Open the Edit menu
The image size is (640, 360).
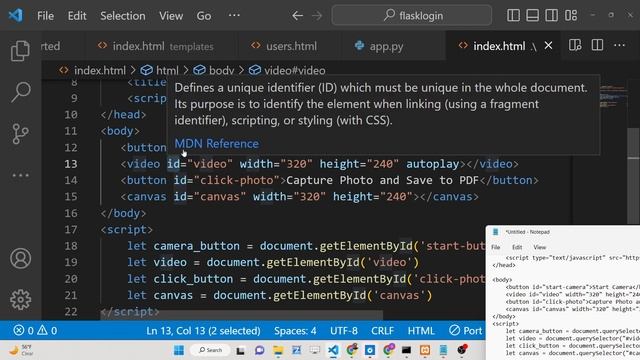[77, 16]
